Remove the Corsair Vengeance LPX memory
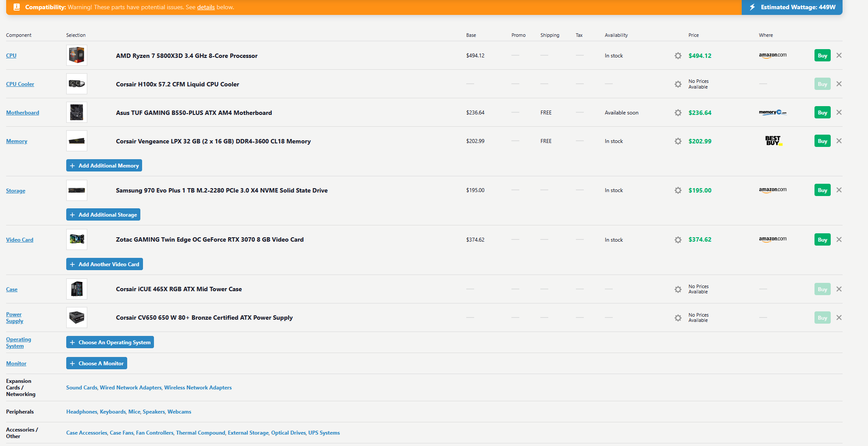Screen dimensions: 868x446 839,141
